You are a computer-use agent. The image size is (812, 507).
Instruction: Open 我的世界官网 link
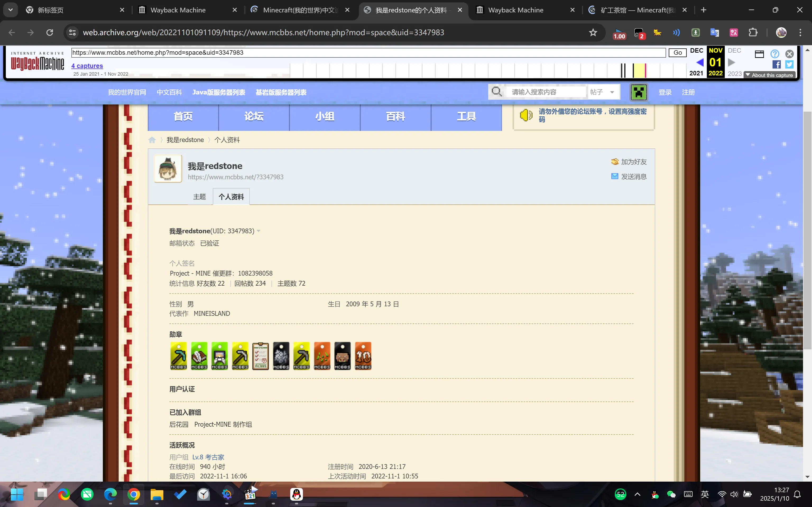[127, 92]
